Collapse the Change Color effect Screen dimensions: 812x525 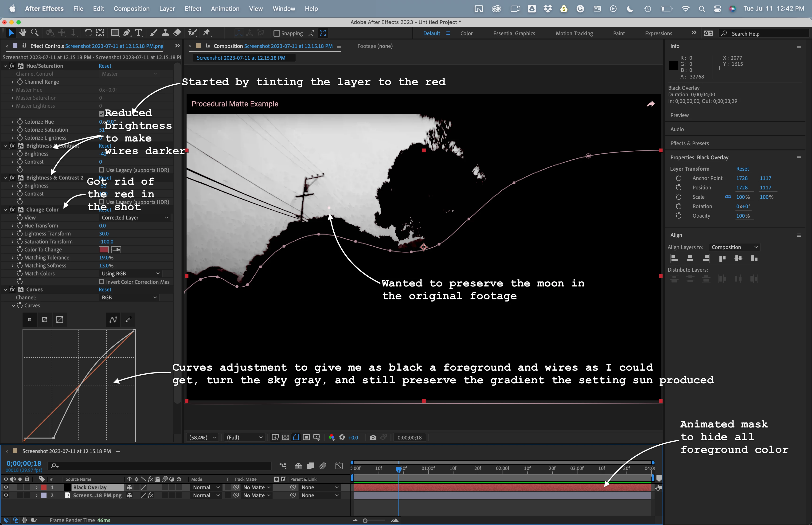(5, 210)
